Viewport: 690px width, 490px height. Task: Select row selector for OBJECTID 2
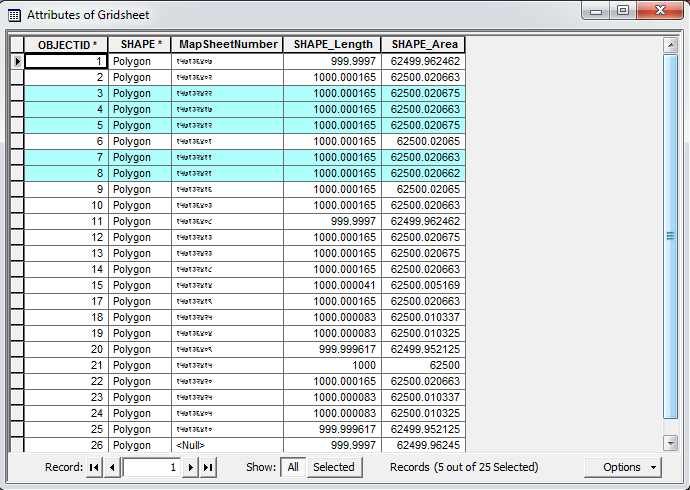coord(17,77)
